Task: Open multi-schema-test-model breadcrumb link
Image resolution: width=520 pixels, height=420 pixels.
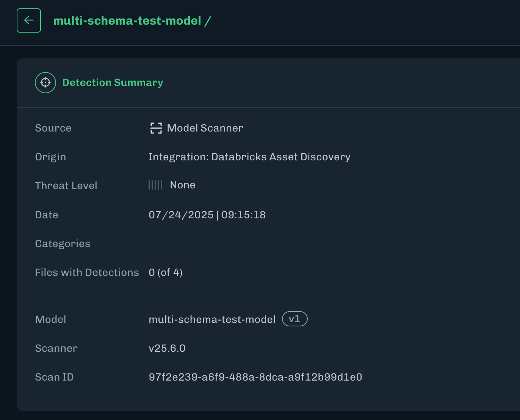Action: click(127, 20)
